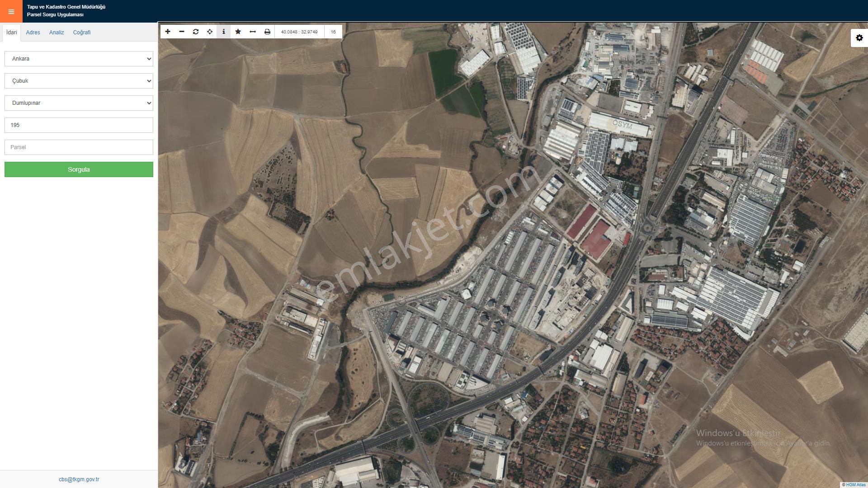Expand the Ankara province dropdown
The height and width of the screenshot is (488, 868).
pos(79,59)
